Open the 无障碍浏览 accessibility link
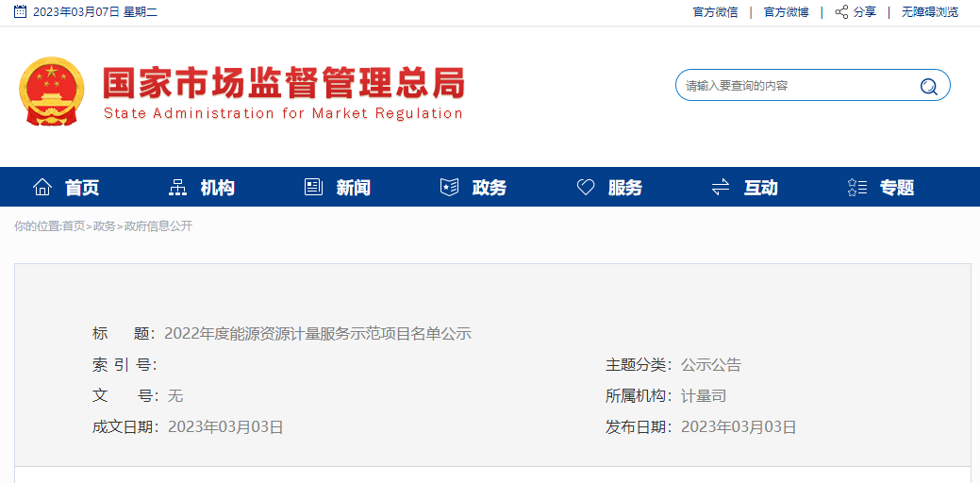The height and width of the screenshot is (483, 980). coord(929,12)
